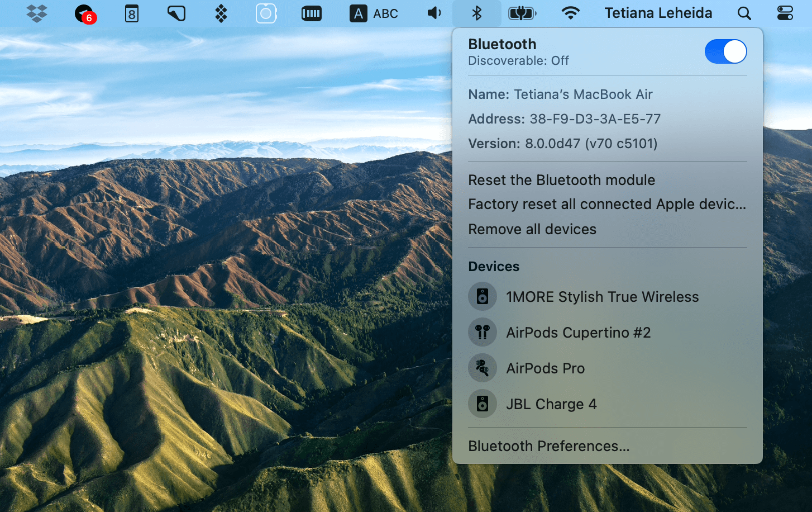Turn off the Bluetooth toggle switch
The height and width of the screenshot is (512, 812).
[x=725, y=51]
